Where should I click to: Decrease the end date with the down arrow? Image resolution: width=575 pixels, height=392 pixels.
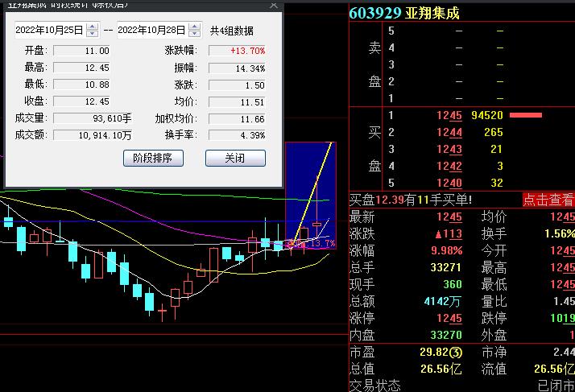(194, 34)
